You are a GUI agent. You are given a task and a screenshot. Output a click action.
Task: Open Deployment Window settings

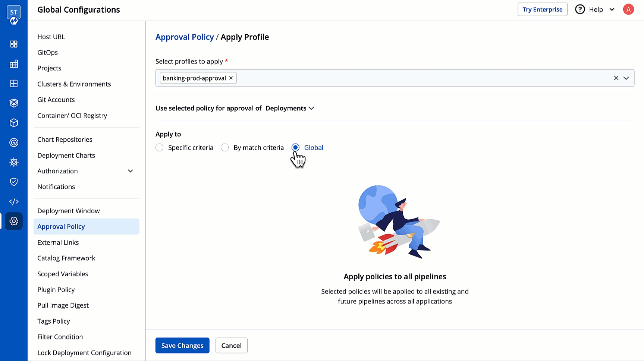(69, 211)
